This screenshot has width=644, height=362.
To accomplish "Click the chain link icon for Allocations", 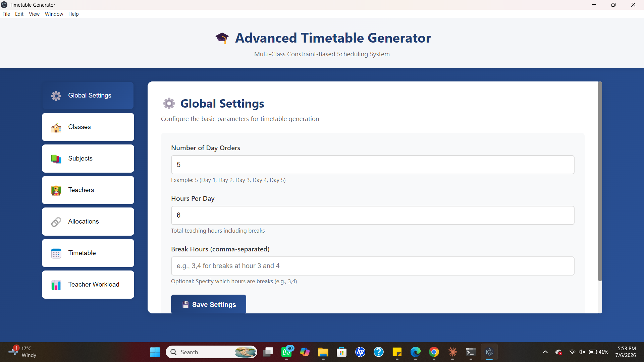I will pos(56,222).
